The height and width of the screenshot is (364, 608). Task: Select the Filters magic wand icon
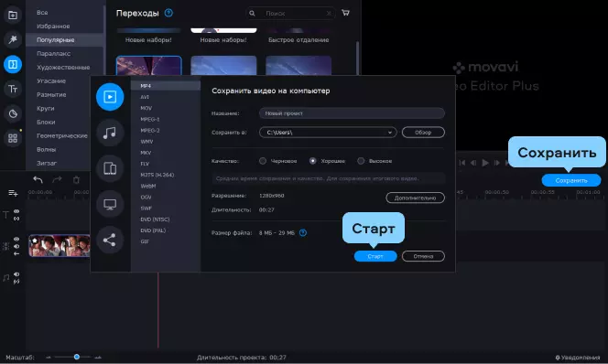point(13,39)
